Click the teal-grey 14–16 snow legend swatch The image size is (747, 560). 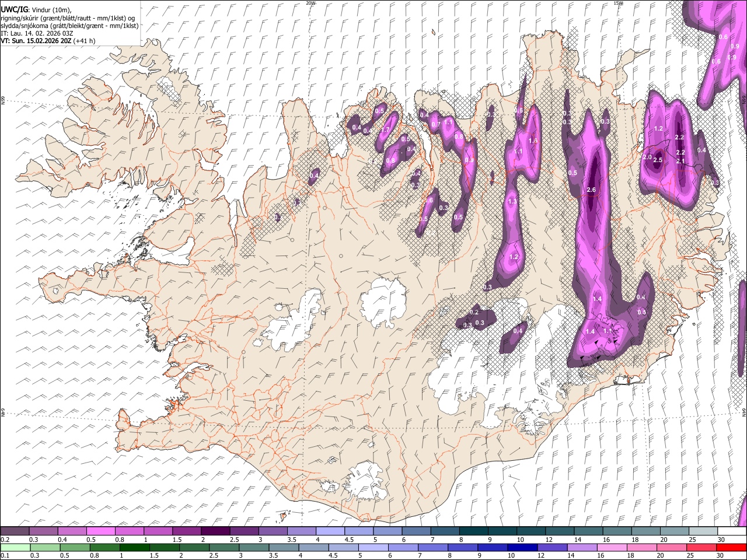[x=588, y=531]
